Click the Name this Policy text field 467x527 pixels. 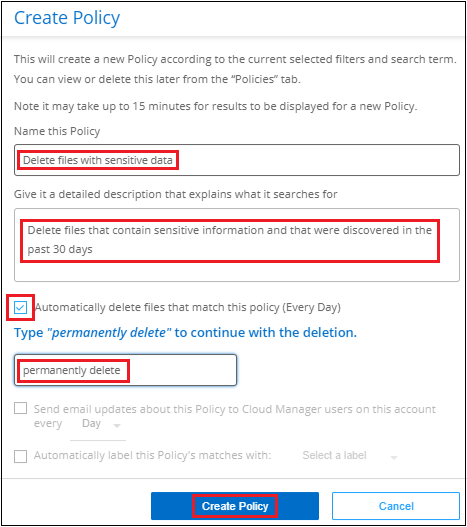pos(237,160)
